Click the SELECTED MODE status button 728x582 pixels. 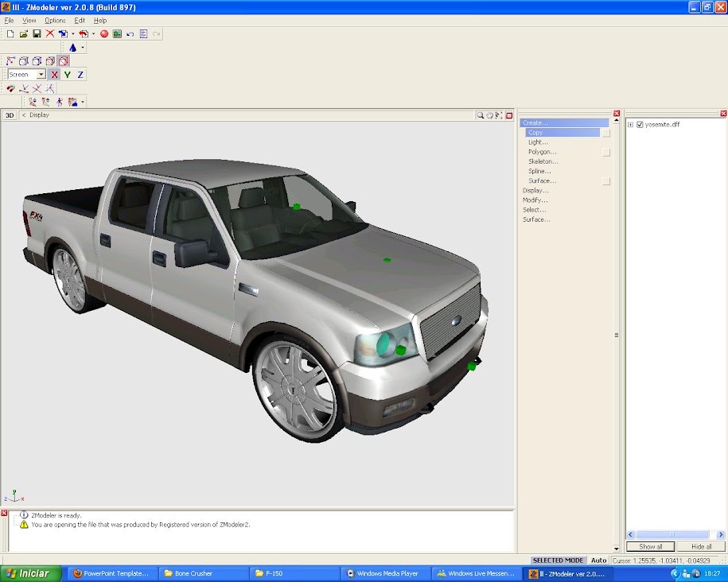coord(558,561)
